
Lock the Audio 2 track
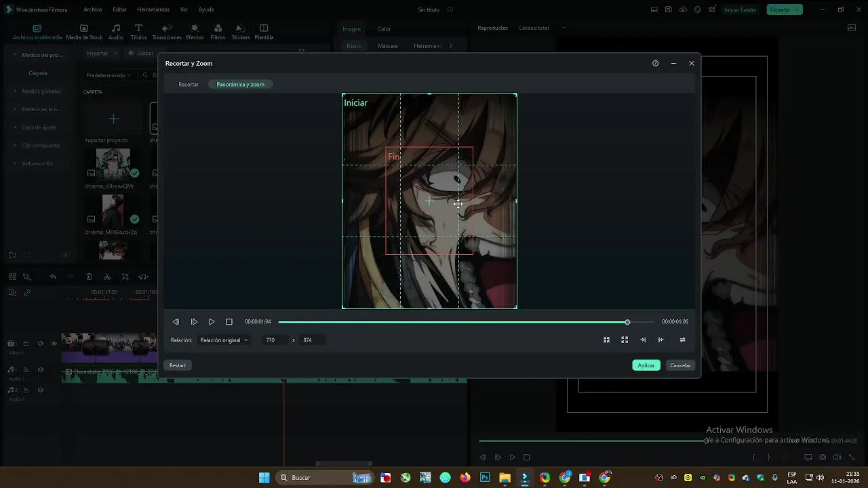[x=26, y=390]
